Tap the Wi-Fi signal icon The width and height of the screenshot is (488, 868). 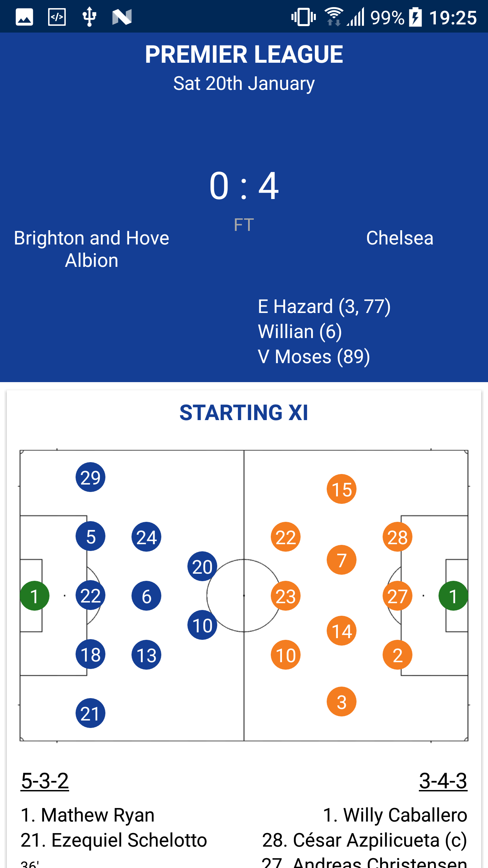click(333, 16)
